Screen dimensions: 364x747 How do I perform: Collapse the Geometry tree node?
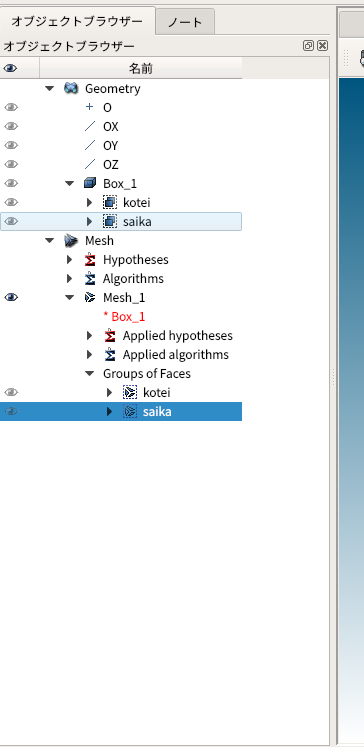pyautogui.click(x=50, y=88)
